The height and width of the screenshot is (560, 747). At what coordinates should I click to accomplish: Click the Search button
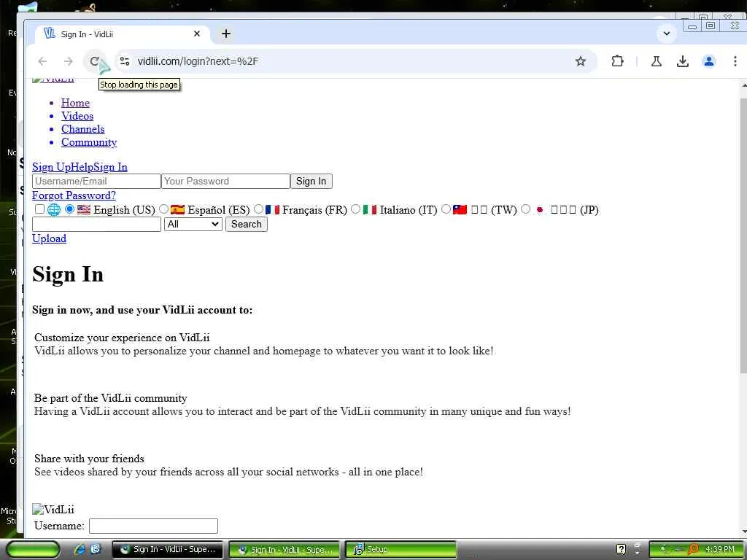247,225
